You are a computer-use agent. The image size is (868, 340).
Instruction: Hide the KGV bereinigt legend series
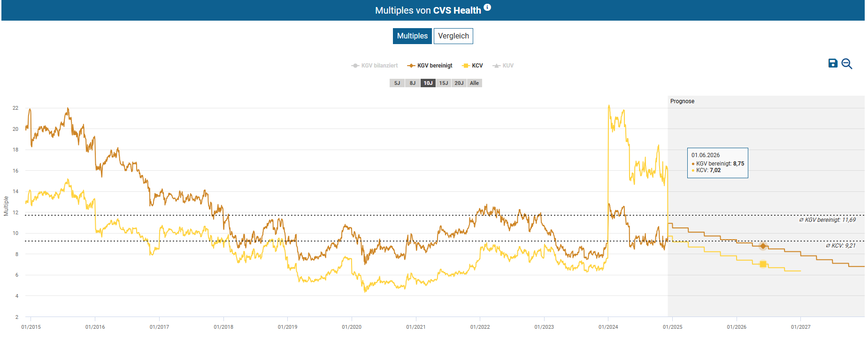click(430, 66)
